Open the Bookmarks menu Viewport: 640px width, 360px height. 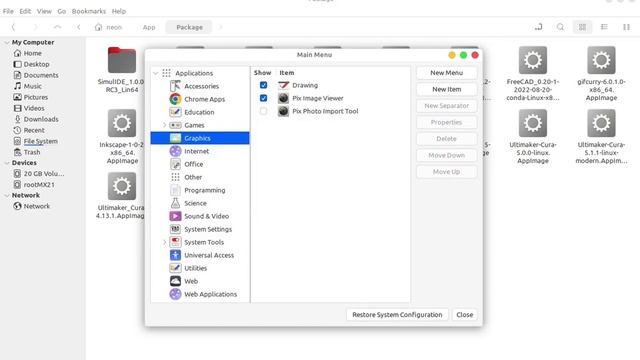[89, 11]
